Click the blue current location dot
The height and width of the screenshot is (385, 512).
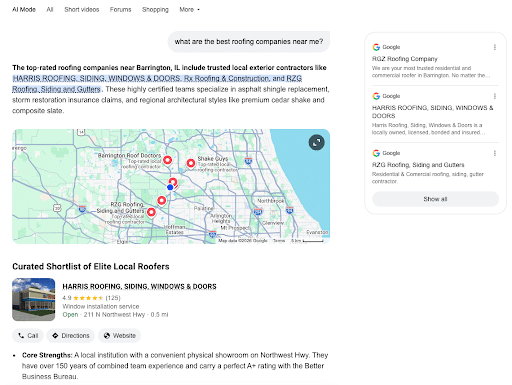click(170, 187)
